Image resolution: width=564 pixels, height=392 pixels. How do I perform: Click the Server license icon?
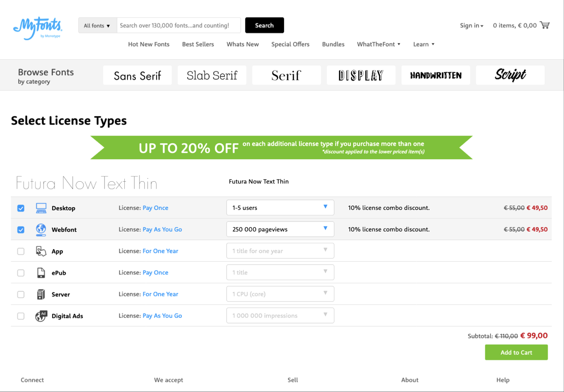(41, 294)
